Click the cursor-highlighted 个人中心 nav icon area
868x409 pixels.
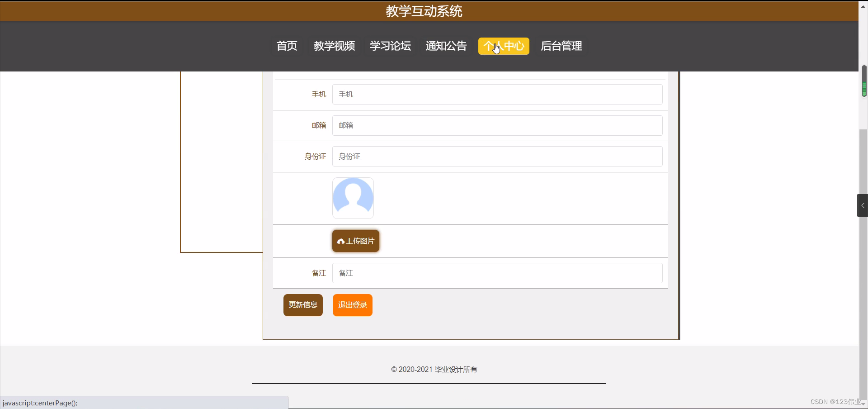tap(503, 46)
